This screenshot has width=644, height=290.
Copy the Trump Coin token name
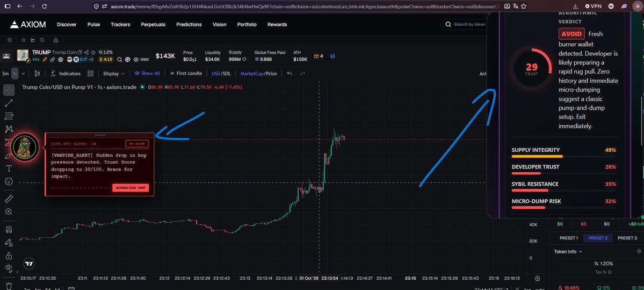pyautogui.click(x=79, y=52)
